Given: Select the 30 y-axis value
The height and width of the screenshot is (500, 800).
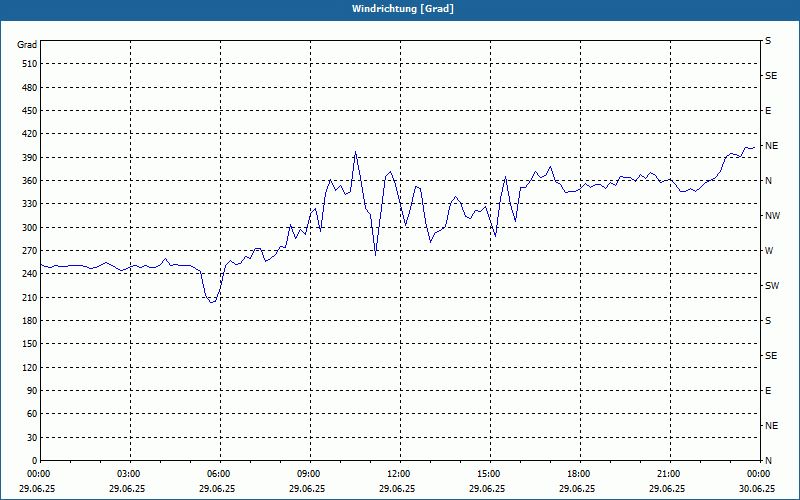Looking at the screenshot, I should point(32,437).
